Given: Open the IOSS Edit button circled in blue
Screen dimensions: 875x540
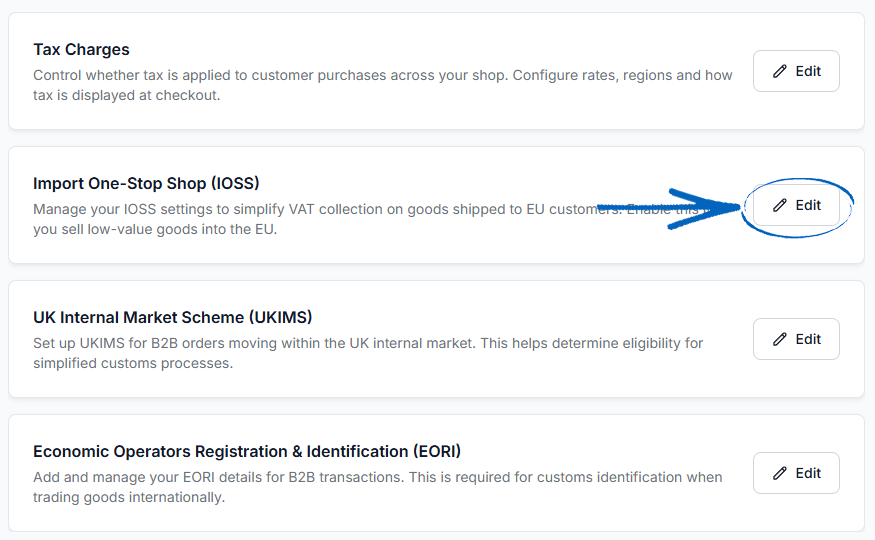Looking at the screenshot, I should pos(796,205).
